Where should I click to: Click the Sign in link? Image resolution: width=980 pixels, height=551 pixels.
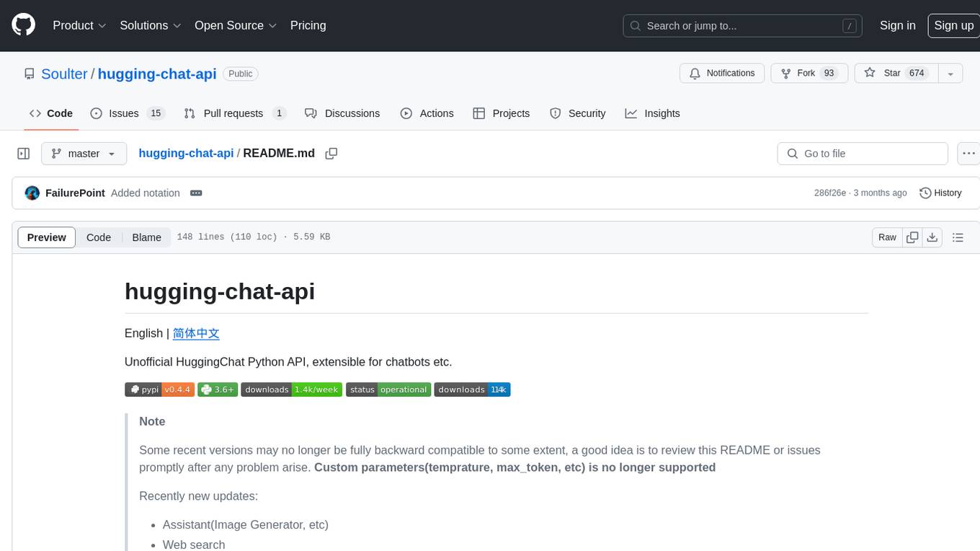point(897,25)
